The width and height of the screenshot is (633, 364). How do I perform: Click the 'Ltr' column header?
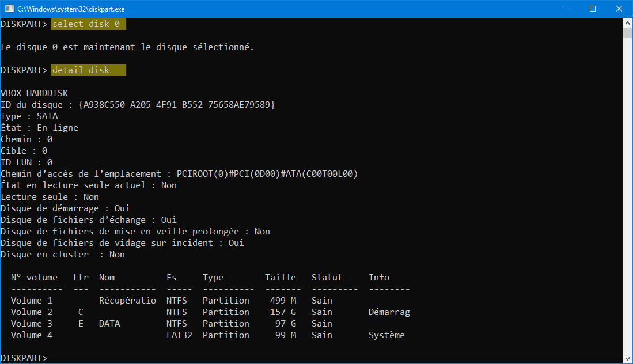[81, 278]
